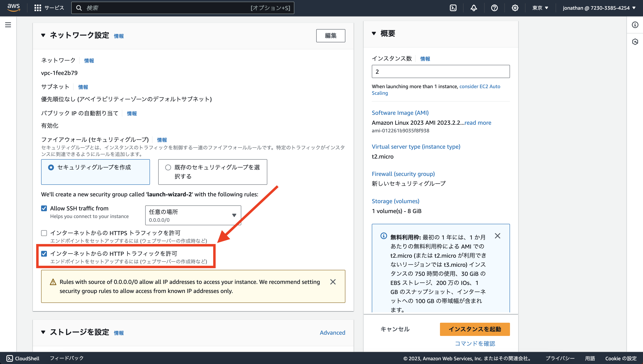This screenshot has width=643, height=364.
Task: Click the vpc-1fee2b79 network value
Action: (59, 73)
